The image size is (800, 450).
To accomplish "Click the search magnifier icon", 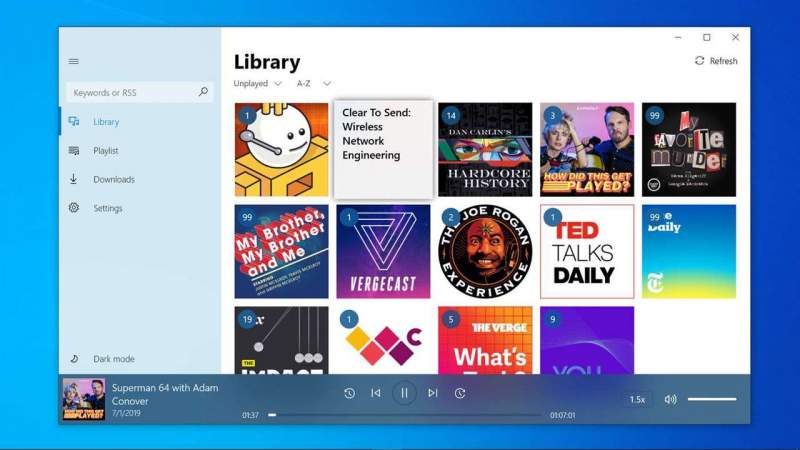I will tap(203, 92).
